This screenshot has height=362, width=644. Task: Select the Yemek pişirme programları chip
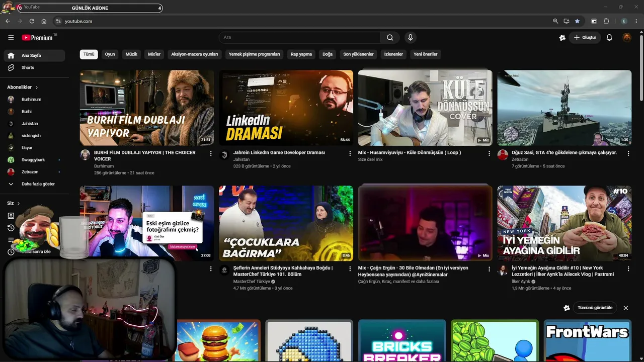point(255,54)
